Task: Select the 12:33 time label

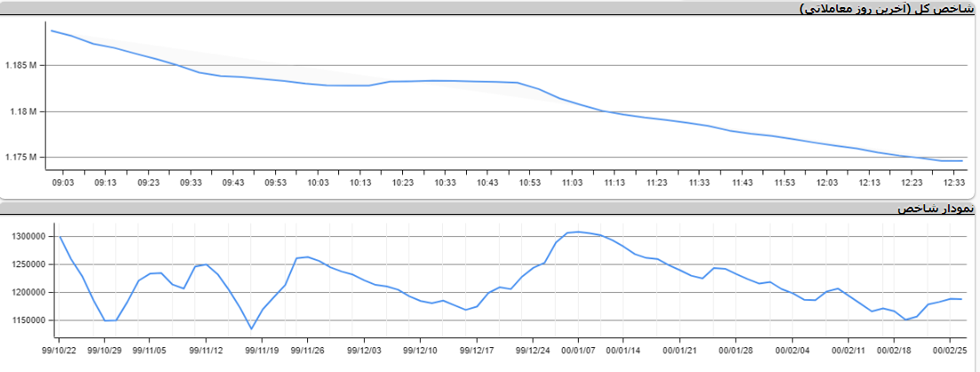Action: (954, 182)
